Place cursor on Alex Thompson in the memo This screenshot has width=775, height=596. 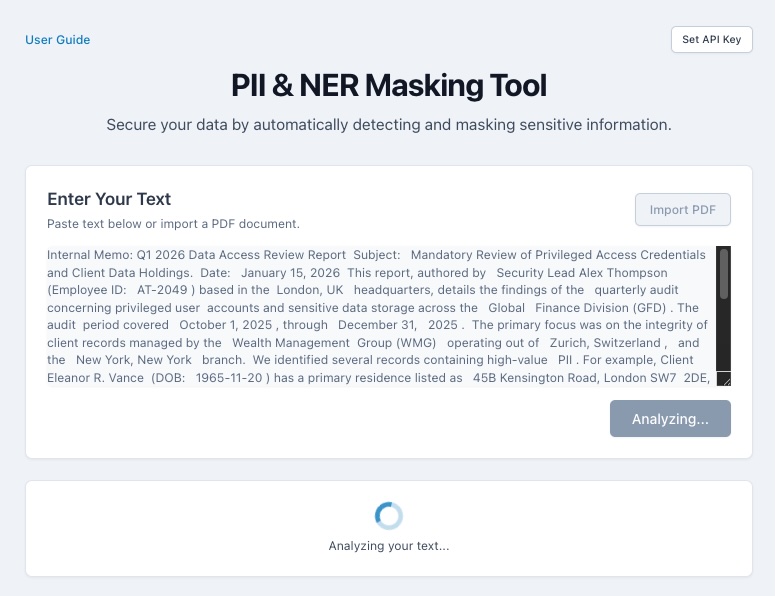pyautogui.click(x=623, y=273)
